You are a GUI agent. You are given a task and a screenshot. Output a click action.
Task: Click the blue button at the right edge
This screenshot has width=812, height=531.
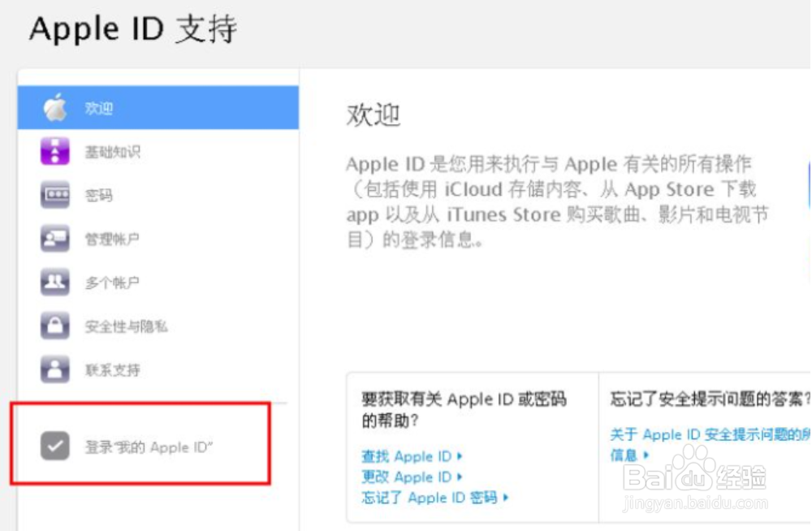point(808,187)
